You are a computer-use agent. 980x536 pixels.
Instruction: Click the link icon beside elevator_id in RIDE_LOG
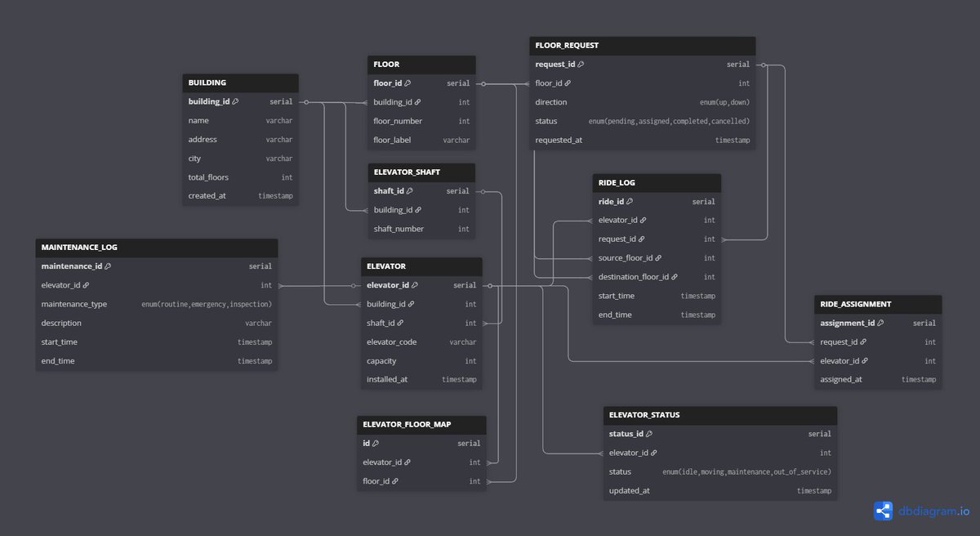pyautogui.click(x=643, y=220)
